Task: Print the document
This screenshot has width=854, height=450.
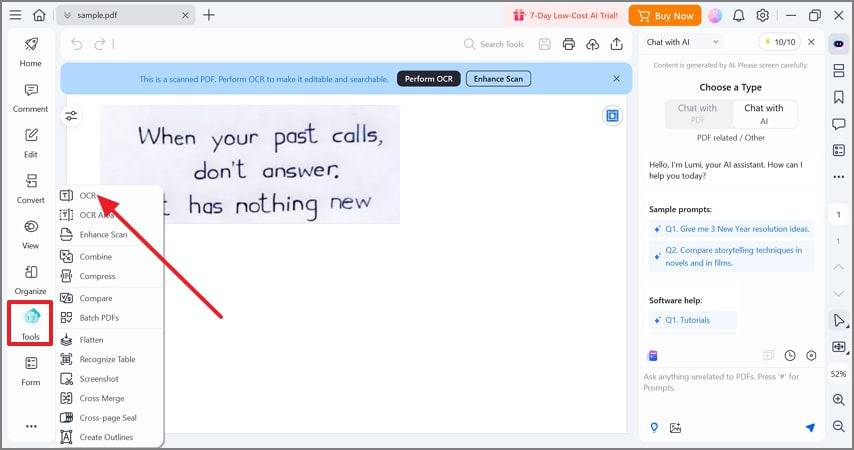Action: coord(569,44)
